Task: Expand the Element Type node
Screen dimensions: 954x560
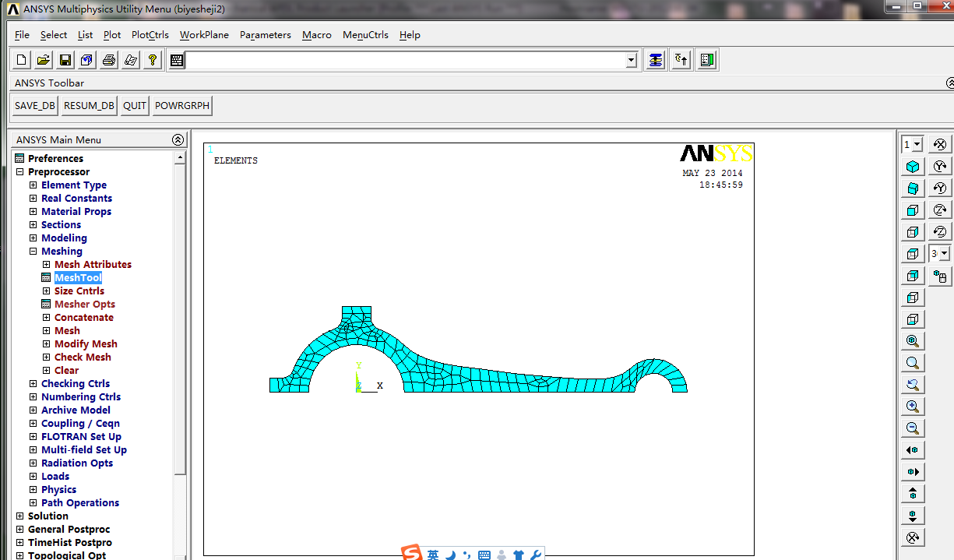Action: (33, 185)
